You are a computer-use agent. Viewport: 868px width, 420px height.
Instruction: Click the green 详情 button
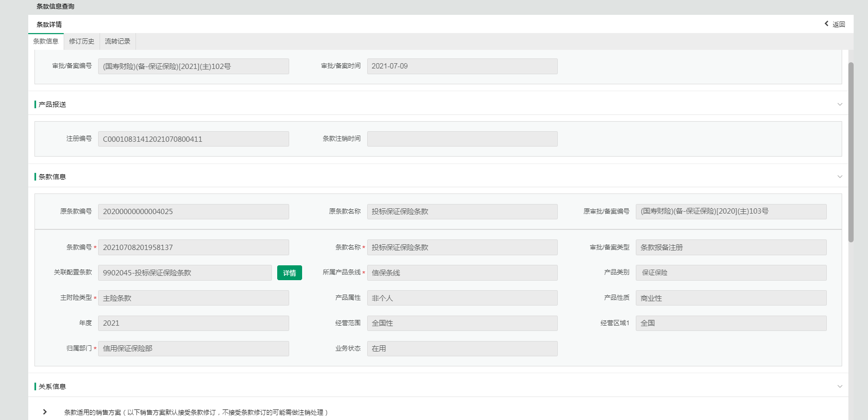289,272
